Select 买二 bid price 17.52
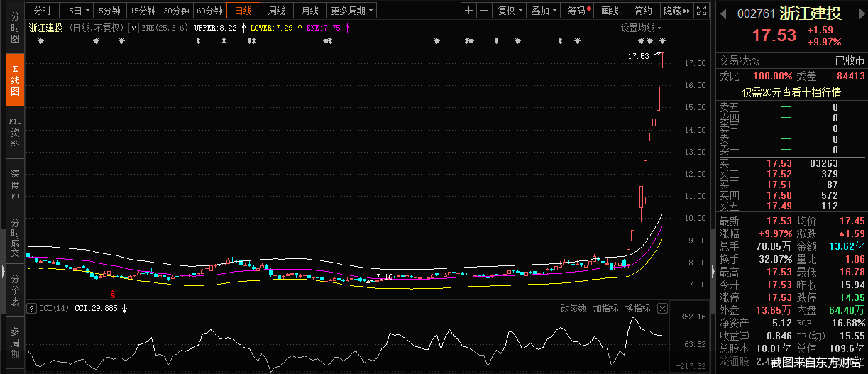This screenshot has width=868, height=374. (779, 175)
